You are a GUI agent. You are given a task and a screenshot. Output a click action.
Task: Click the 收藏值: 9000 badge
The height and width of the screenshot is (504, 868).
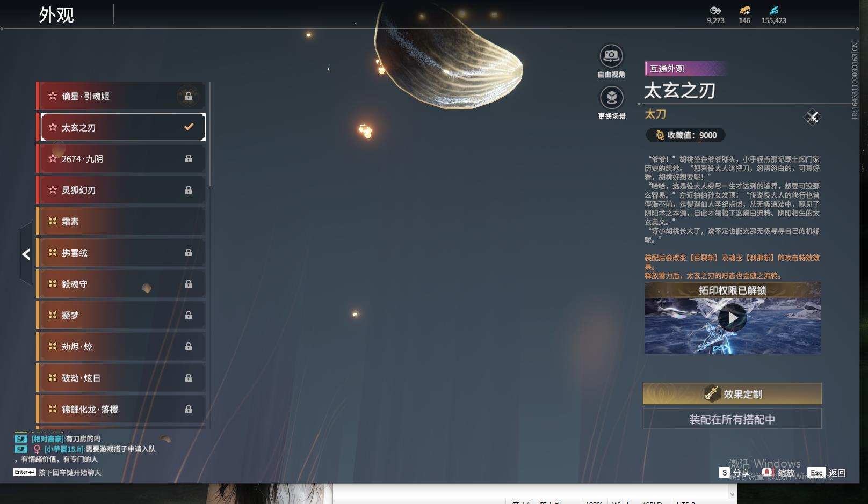[x=686, y=135]
